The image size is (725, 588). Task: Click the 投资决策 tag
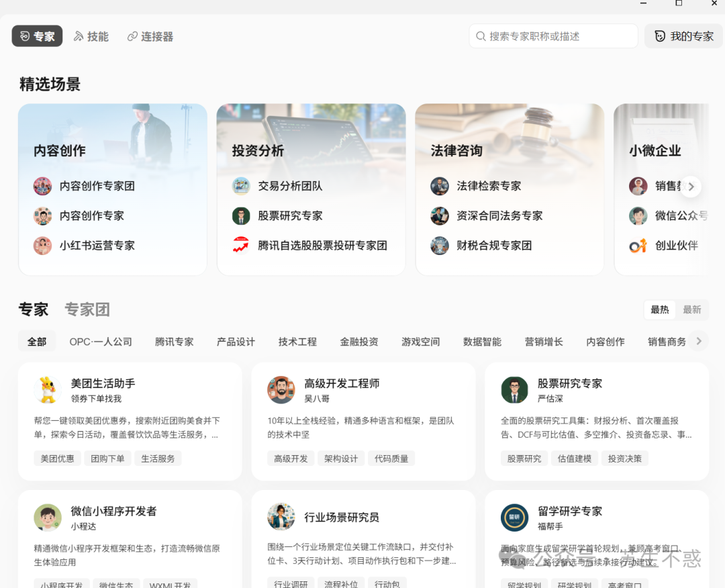625,458
